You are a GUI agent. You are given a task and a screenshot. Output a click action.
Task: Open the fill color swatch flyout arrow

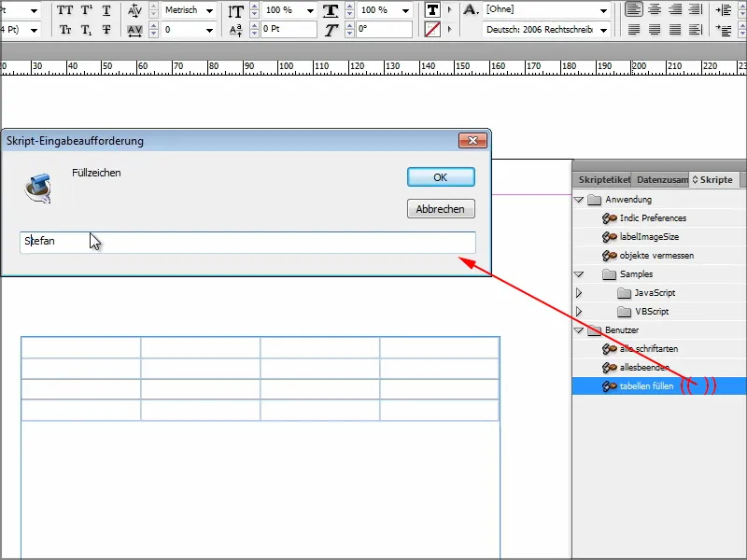(449, 10)
